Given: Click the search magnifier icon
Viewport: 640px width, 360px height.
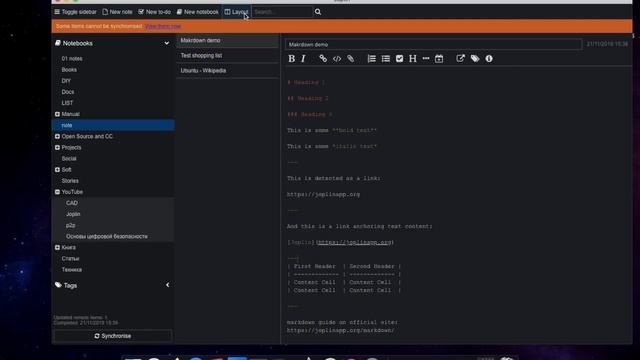Looking at the screenshot, I should [318, 12].
